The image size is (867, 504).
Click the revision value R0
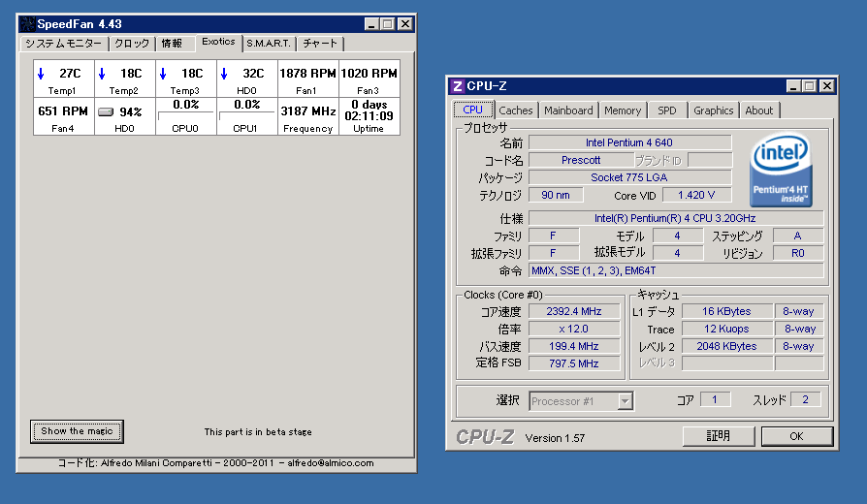pyautogui.click(x=798, y=253)
